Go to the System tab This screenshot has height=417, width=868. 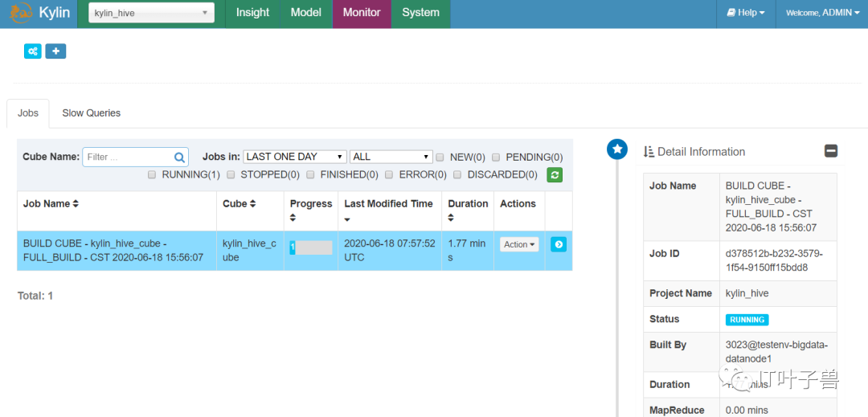click(x=420, y=13)
